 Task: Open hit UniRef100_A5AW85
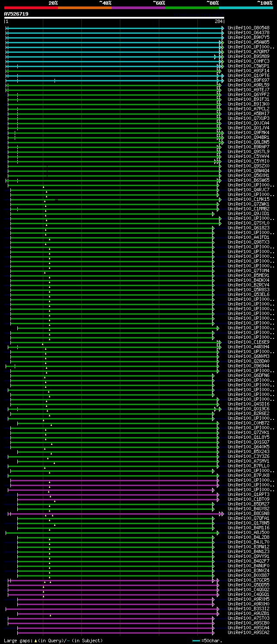pos(248,42)
